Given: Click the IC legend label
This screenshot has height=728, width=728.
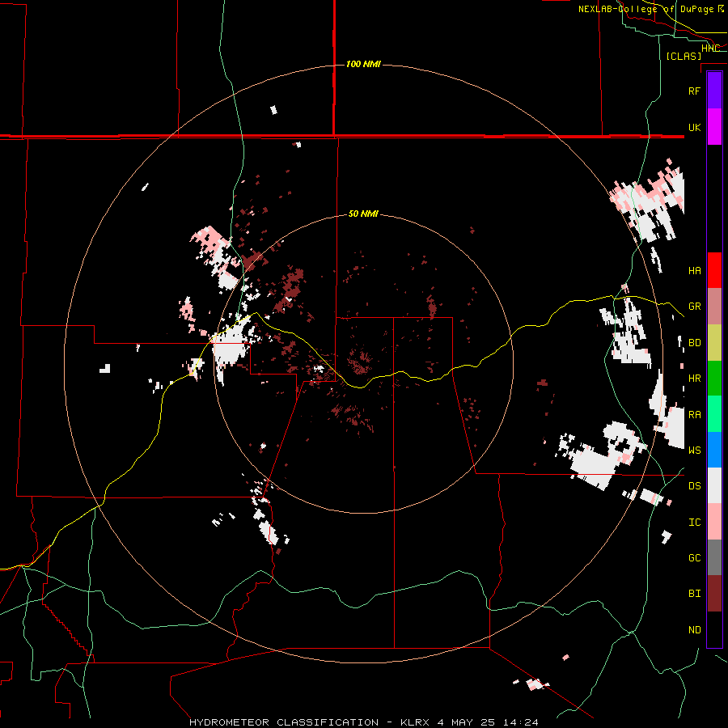Looking at the screenshot, I should [695, 523].
